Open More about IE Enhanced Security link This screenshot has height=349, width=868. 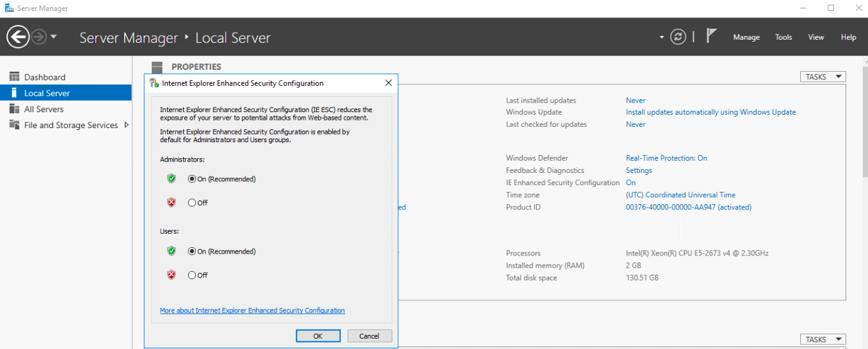click(x=252, y=311)
